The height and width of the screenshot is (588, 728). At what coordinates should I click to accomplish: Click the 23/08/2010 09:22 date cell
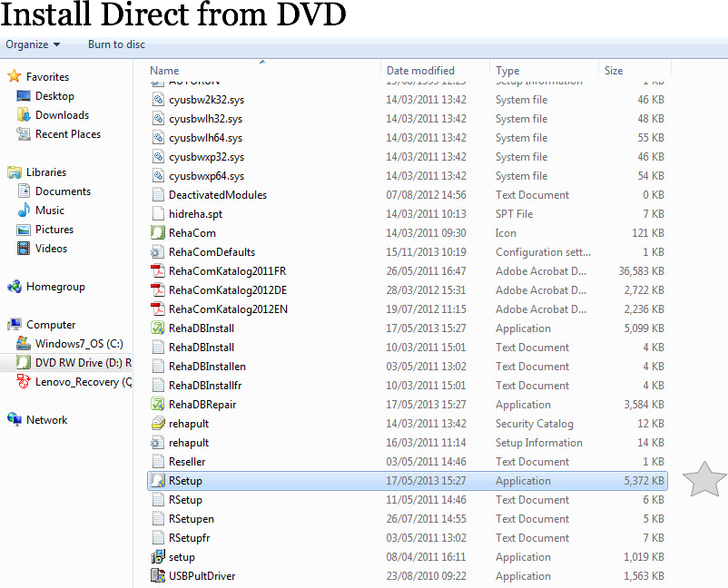pos(426,576)
